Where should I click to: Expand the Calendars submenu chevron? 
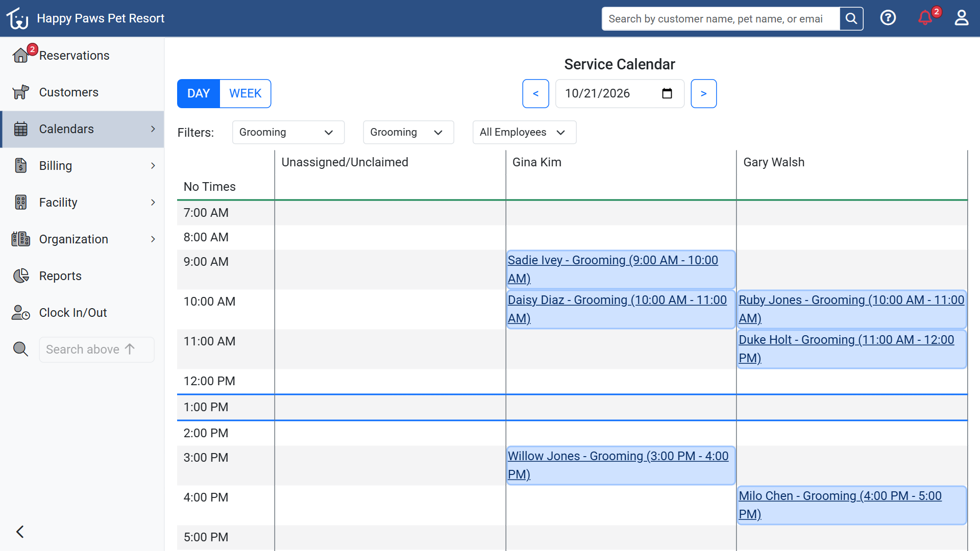tap(153, 129)
